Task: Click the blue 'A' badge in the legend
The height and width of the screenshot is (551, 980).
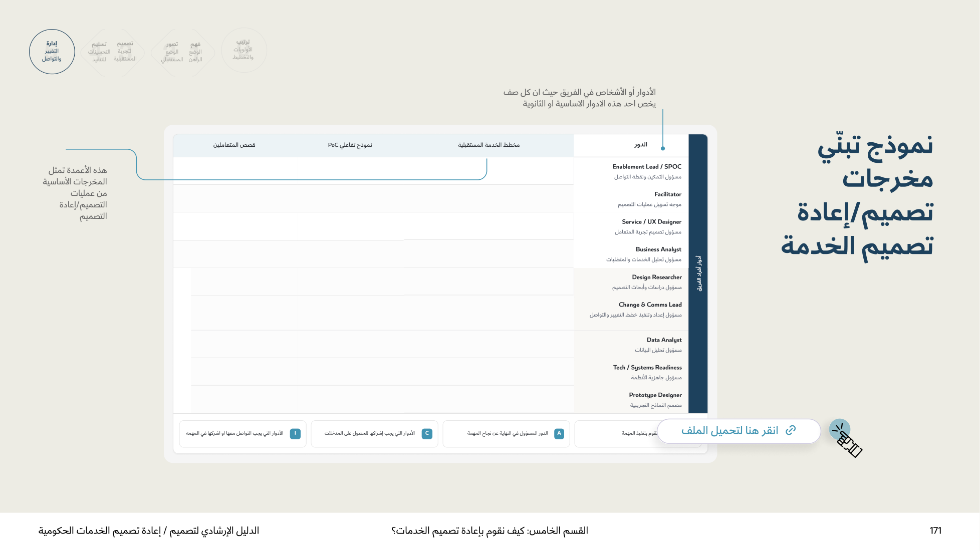Action: pyautogui.click(x=559, y=434)
